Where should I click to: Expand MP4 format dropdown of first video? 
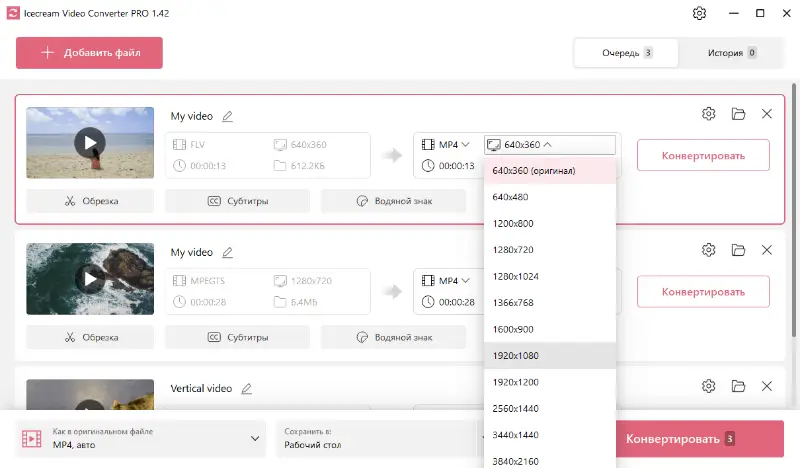pyautogui.click(x=446, y=144)
